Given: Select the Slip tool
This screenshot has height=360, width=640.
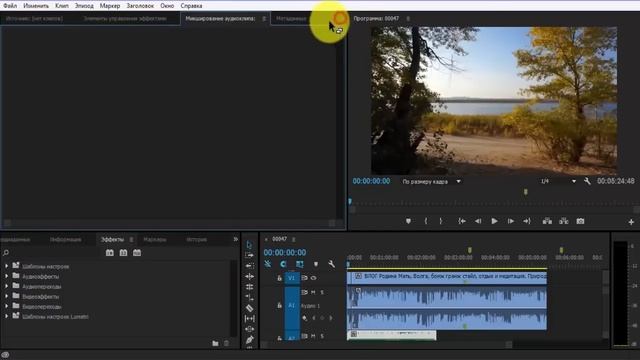Looking at the screenshot, I should tap(249, 318).
